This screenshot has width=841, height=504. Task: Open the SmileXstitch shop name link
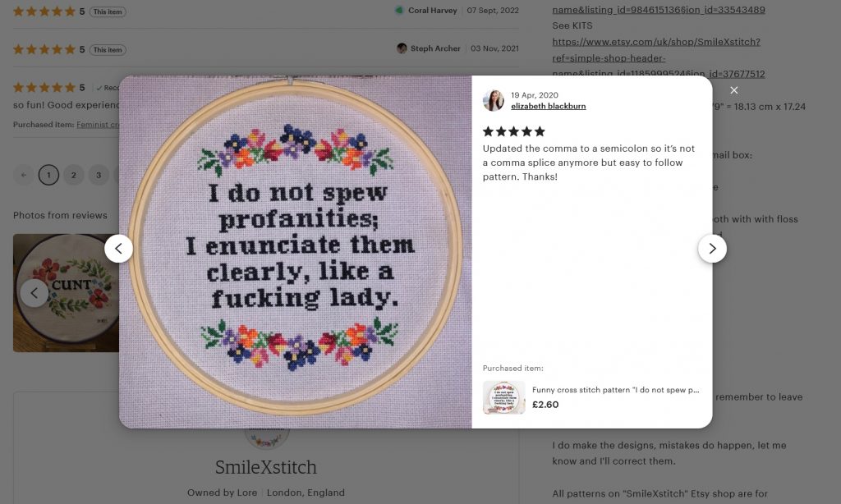coord(265,467)
